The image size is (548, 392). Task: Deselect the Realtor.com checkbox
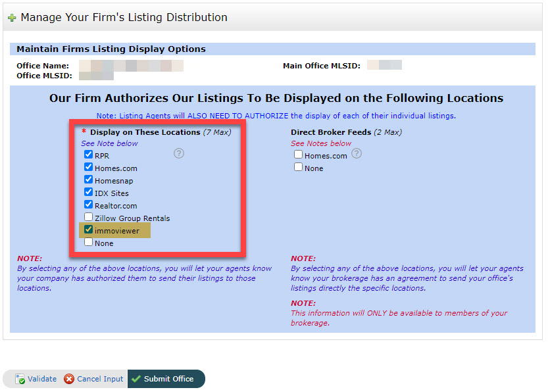click(x=89, y=205)
